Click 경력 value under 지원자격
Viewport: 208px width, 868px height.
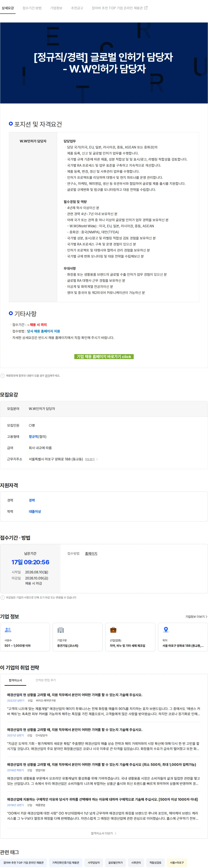pos(32,500)
